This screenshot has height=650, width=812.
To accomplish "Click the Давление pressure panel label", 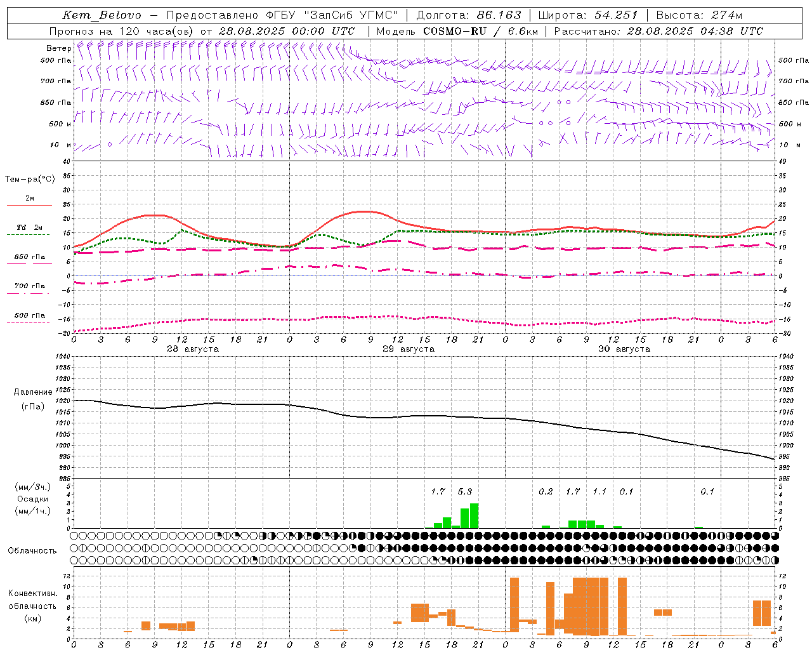I will click(x=33, y=392).
